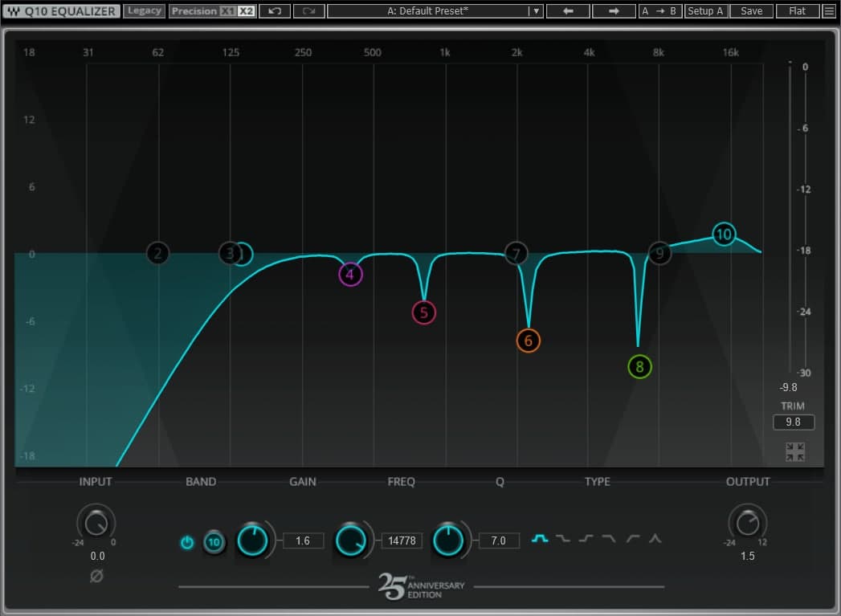
Task: Load the previous preset with the left arrow
Action: [x=568, y=11]
